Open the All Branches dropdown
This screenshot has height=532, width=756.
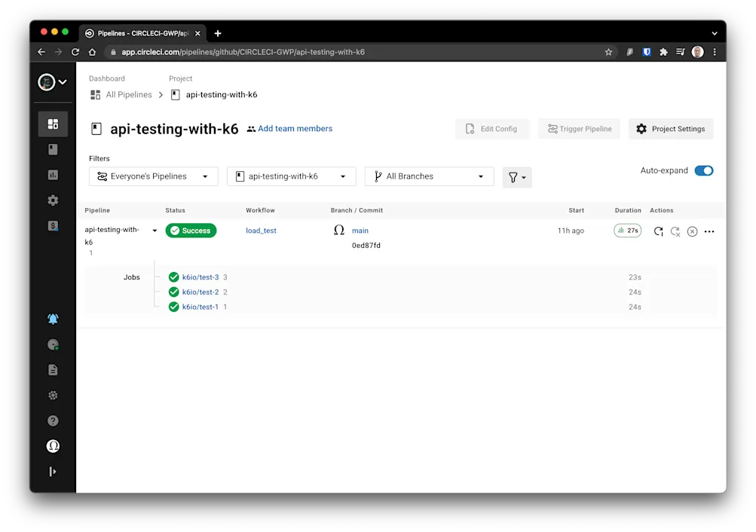[429, 176]
